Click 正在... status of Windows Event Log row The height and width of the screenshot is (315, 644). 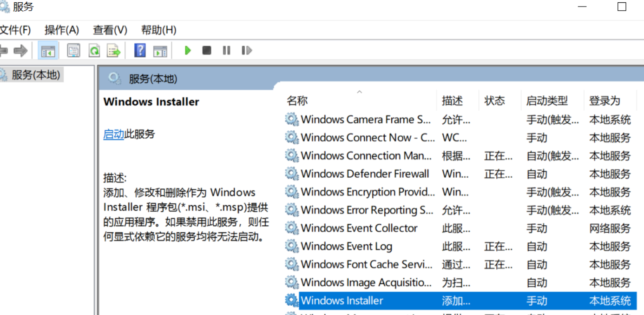click(498, 247)
